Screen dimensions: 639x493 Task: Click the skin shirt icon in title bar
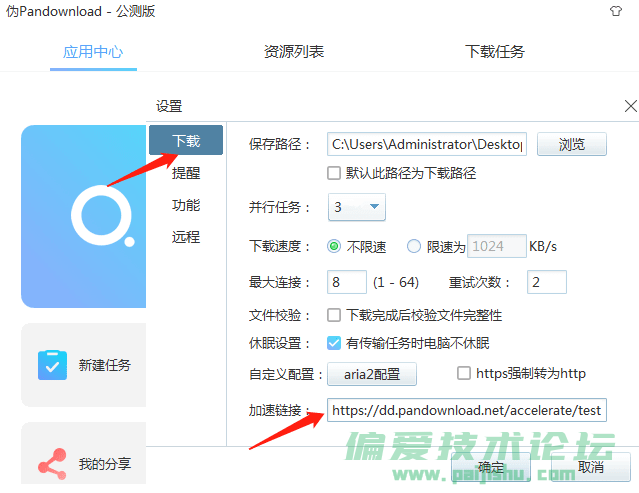pyautogui.click(x=616, y=11)
